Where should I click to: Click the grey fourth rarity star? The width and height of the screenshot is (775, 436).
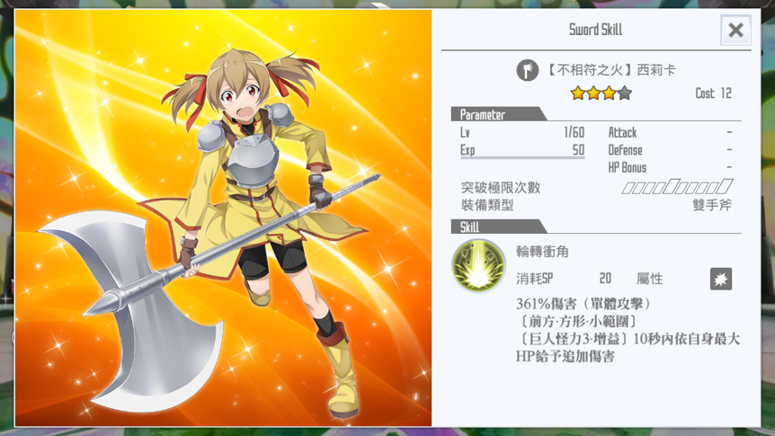coord(625,93)
